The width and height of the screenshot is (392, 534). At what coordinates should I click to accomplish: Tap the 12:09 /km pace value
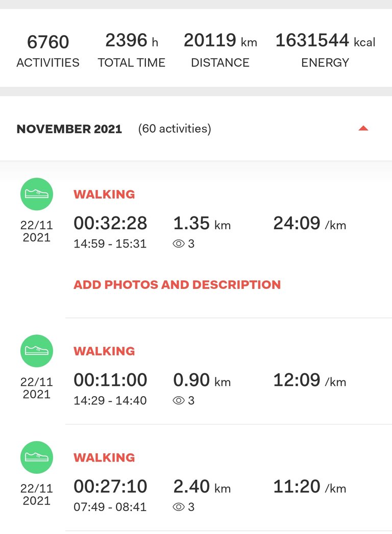[310, 380]
